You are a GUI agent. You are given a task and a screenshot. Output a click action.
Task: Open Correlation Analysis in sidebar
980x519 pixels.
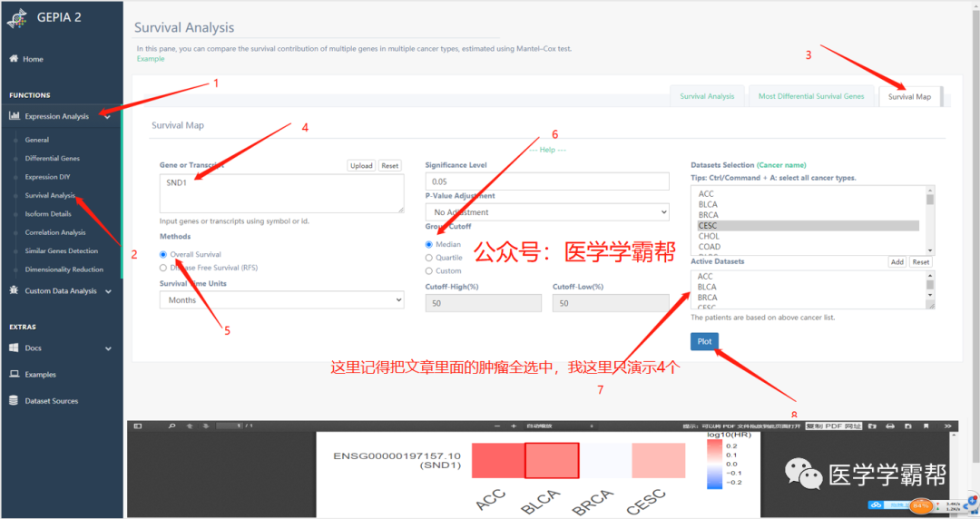[x=55, y=232]
